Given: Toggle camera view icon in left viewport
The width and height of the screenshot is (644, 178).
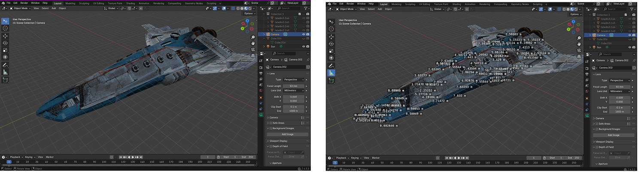Looking at the screenshot, I should pos(254,49).
